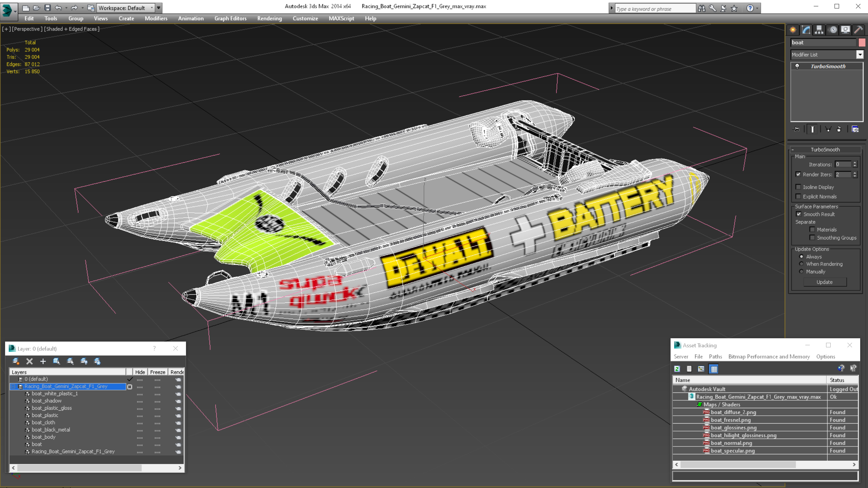Open the Hierarchy command panel tab
Image resolution: width=868 pixels, height=488 pixels.
819,30
